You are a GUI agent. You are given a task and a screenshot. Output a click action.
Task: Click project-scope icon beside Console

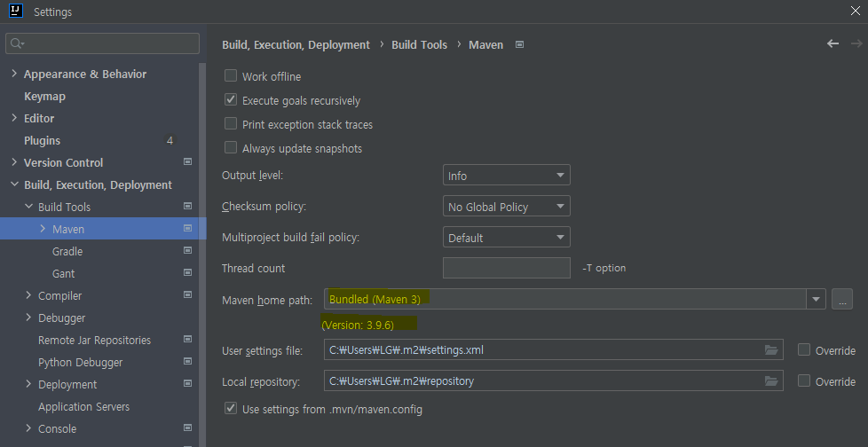click(x=187, y=427)
